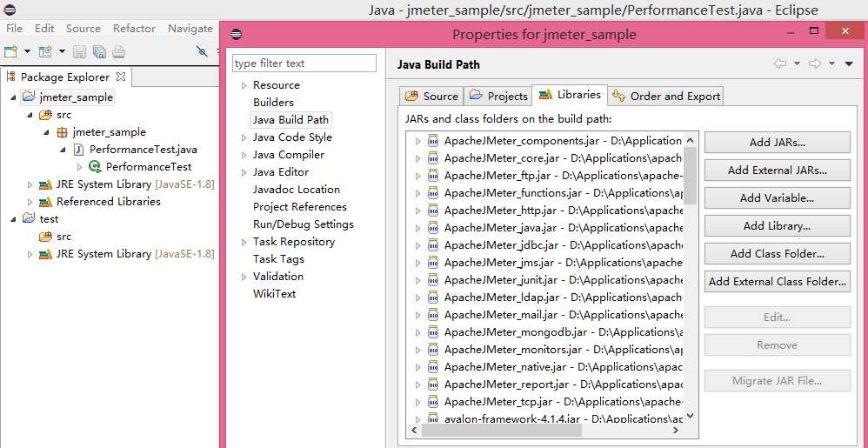Expand the ApacheJMeter_core.jar entry
Image resolution: width=868 pixels, height=448 pixels.
[418, 158]
